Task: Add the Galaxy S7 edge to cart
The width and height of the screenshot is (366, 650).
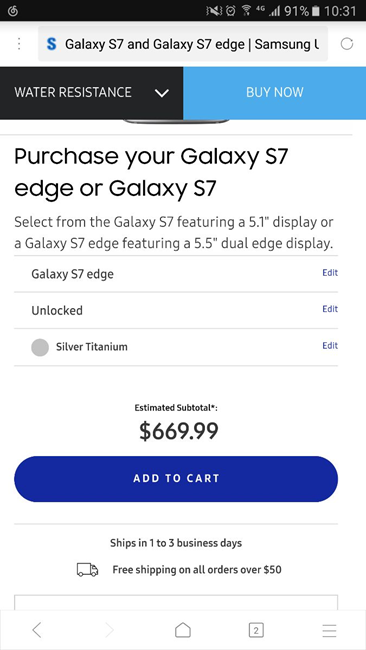Action: tap(176, 478)
